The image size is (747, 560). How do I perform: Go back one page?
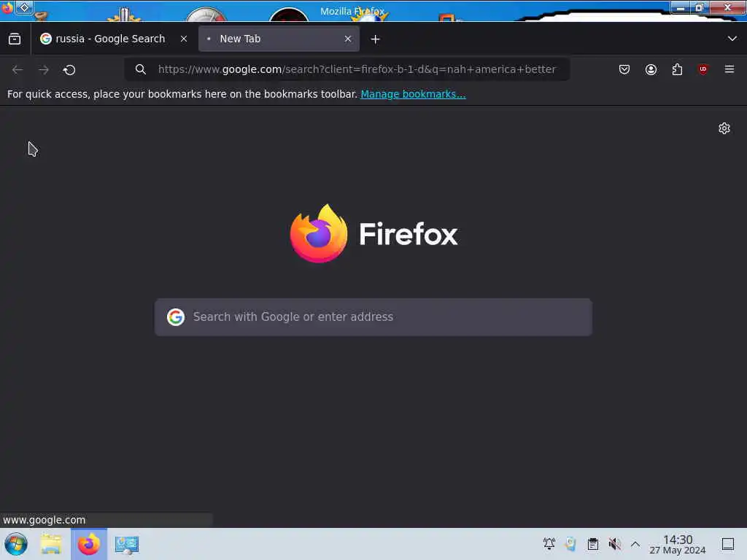[18, 70]
